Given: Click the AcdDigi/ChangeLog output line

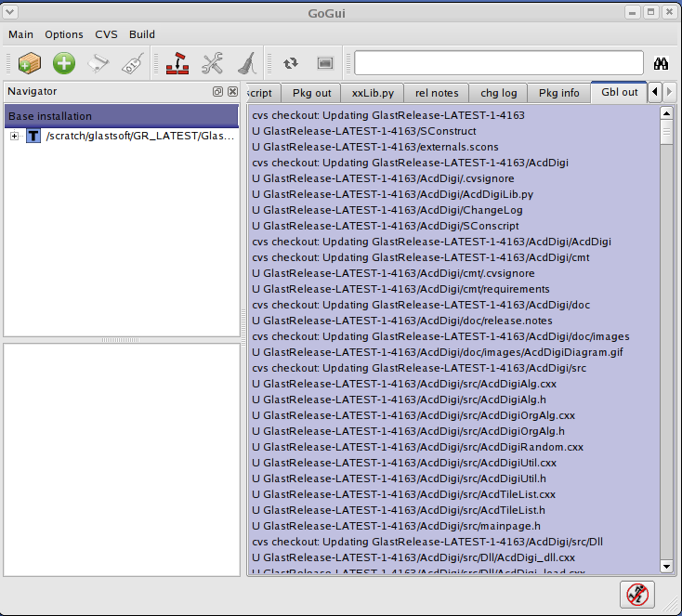Looking at the screenshot, I should 387,210.
